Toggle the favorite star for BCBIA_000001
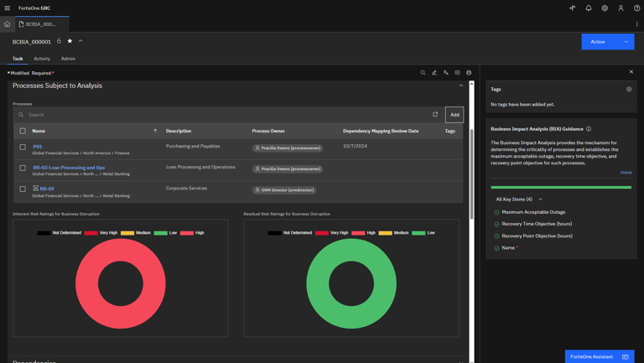Viewport: 644px width, 363px height. tap(70, 41)
